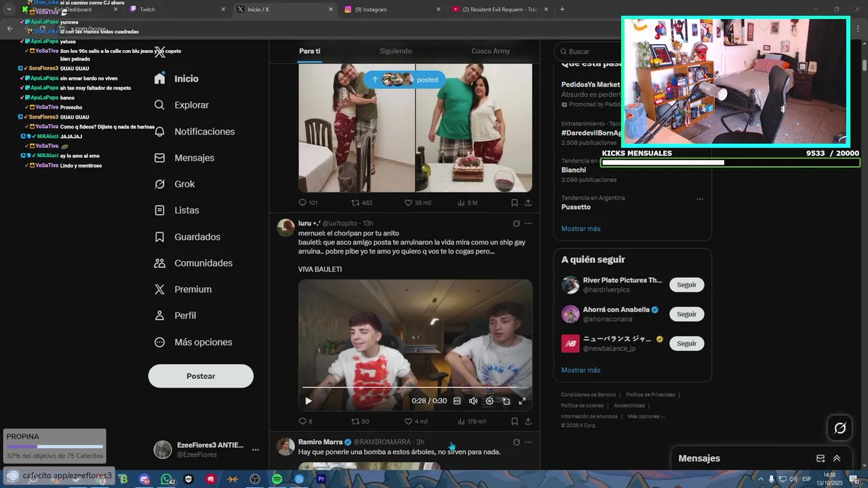The height and width of the screenshot is (488, 868).
Task: Toggle picture-in-picture for the video
Action: pyautogui.click(x=506, y=401)
